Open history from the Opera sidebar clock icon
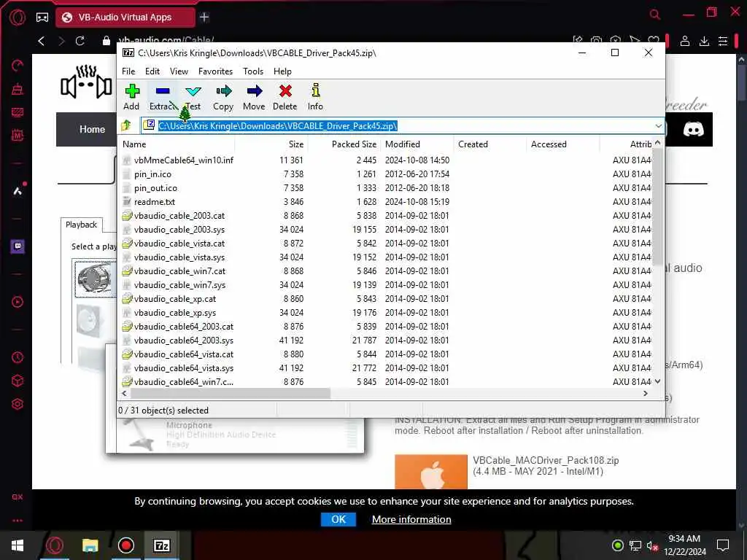Screen dimensions: 747x560 (18, 357)
